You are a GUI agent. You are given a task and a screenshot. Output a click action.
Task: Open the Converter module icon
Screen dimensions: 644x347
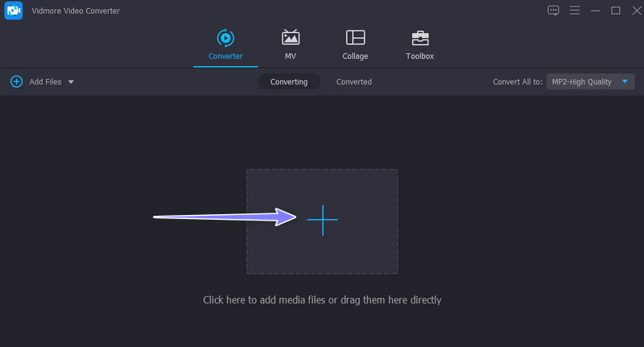225,38
